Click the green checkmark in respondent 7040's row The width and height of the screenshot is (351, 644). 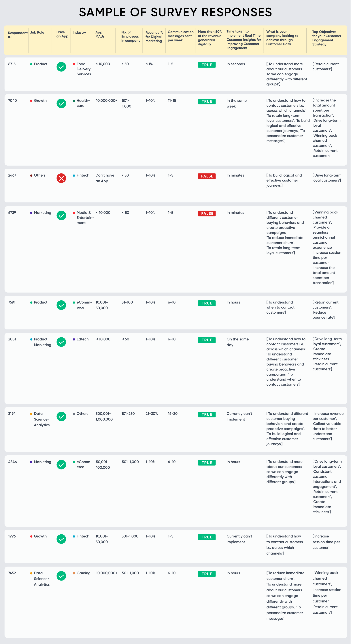tap(61, 104)
